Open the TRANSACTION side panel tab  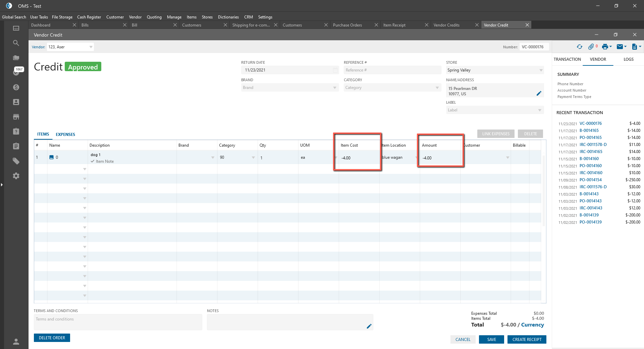pyautogui.click(x=567, y=59)
